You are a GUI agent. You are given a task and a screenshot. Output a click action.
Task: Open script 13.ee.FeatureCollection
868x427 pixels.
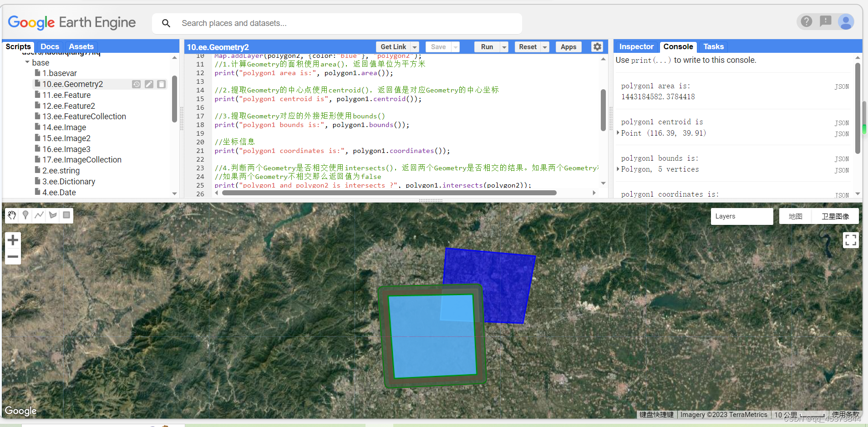[84, 117]
